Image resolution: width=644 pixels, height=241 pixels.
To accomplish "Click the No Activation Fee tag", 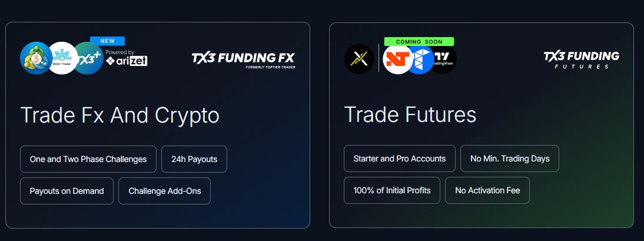I will (487, 190).
